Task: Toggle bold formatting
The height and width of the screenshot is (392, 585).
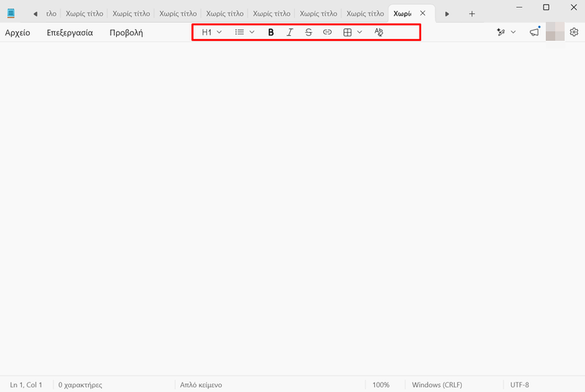Action: [271, 32]
